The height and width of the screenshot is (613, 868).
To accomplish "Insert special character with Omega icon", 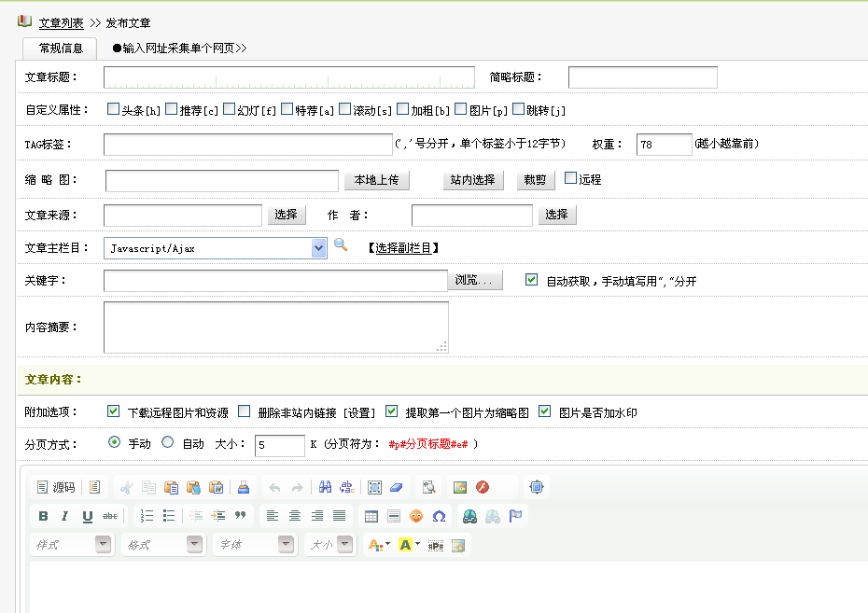I will (439, 516).
